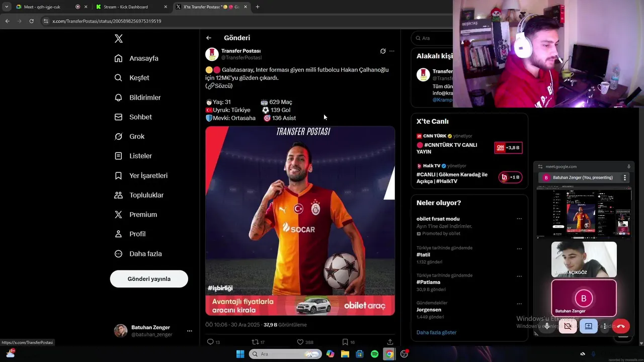Switch to Stream - Kick Dashboard tab
Screen dimensions: 644x362
(x=126, y=7)
